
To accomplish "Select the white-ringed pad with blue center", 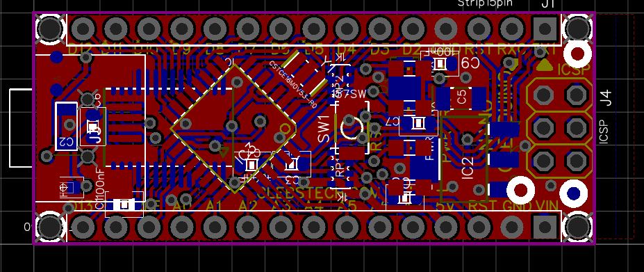I will [x=574, y=193].
